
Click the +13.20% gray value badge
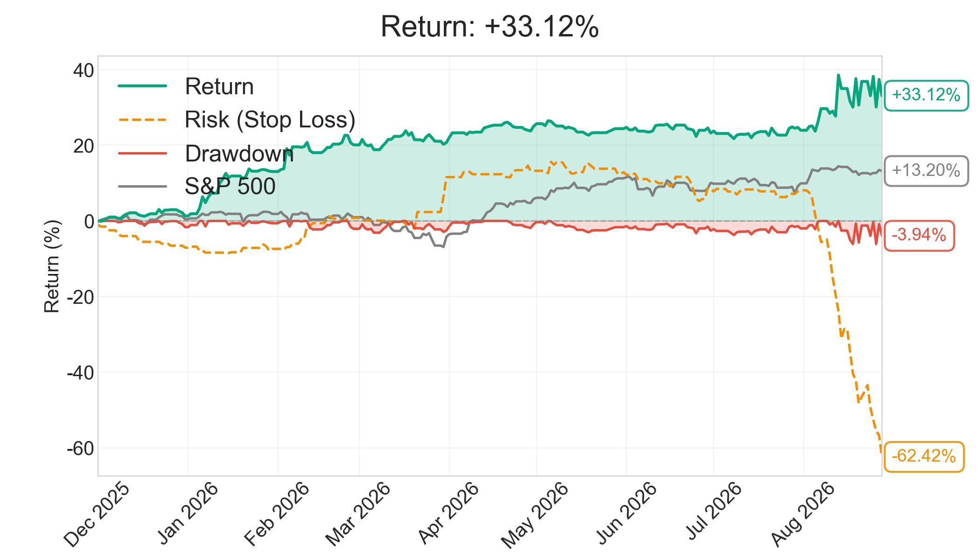926,171
